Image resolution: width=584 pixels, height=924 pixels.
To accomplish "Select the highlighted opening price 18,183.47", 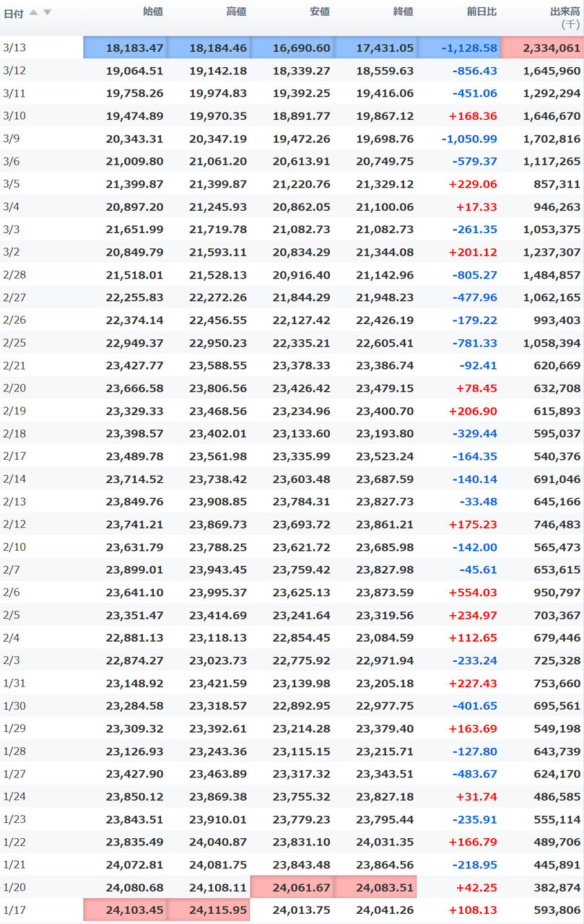I will pyautogui.click(x=125, y=48).
